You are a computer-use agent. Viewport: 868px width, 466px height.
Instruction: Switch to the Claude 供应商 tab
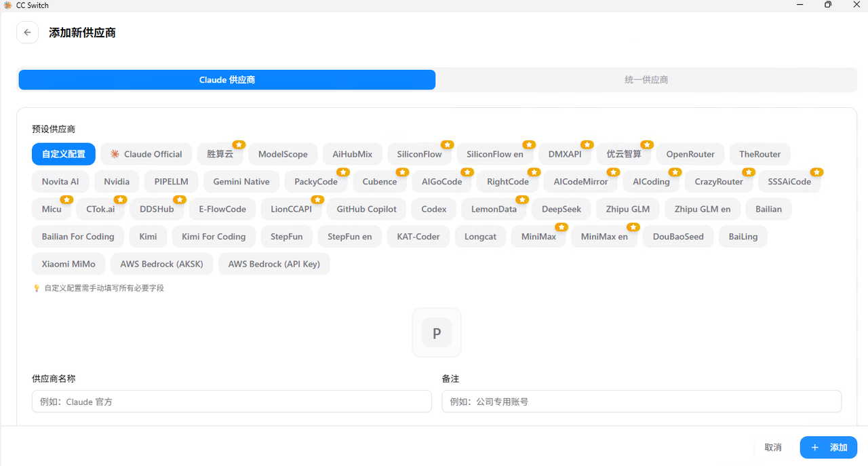point(227,80)
